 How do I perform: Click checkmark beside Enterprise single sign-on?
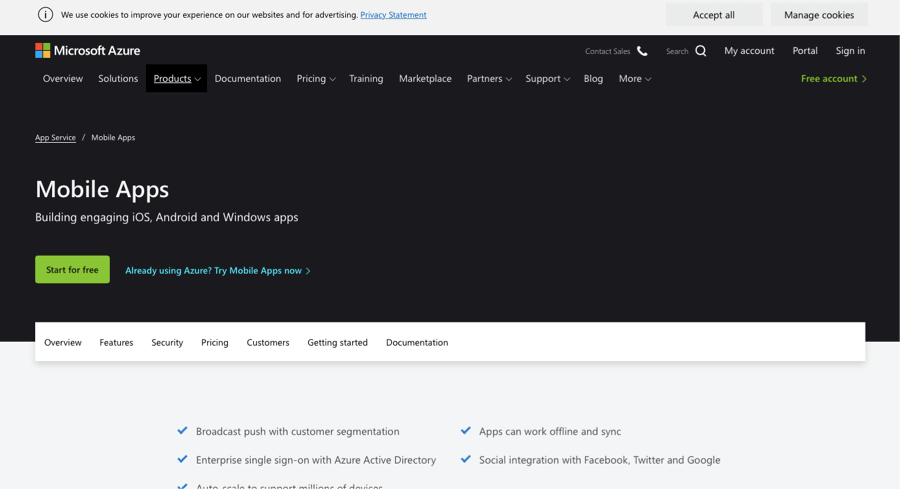tap(183, 459)
